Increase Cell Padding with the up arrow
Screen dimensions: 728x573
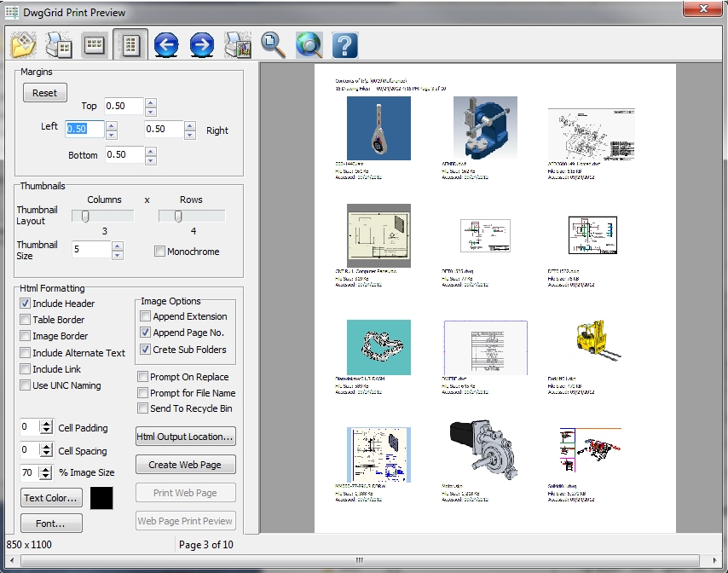tap(47, 424)
